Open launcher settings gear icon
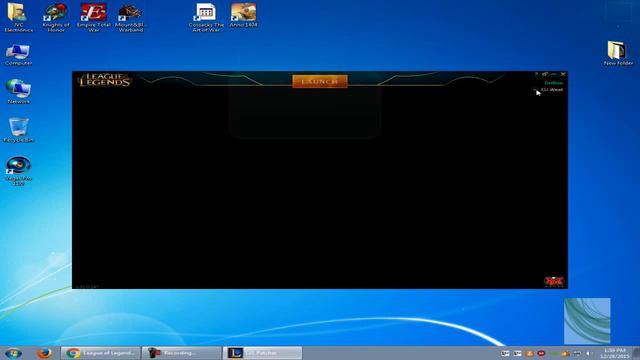Screen dimensions: 640x360 coord(545,74)
